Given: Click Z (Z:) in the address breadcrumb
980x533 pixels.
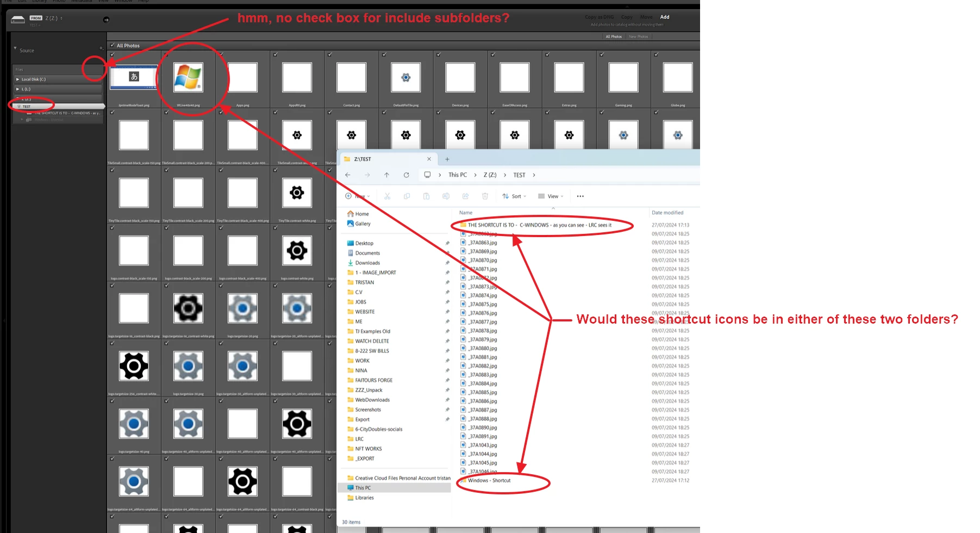Looking at the screenshot, I should (490, 175).
